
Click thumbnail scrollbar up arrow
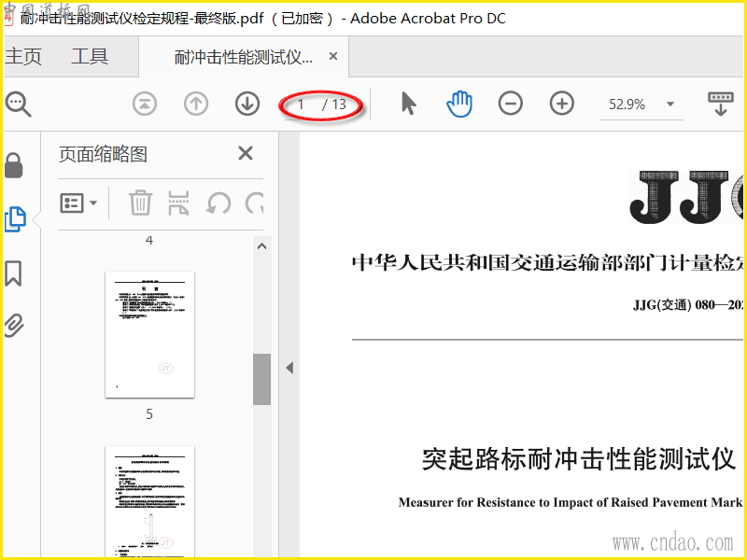coord(261,246)
